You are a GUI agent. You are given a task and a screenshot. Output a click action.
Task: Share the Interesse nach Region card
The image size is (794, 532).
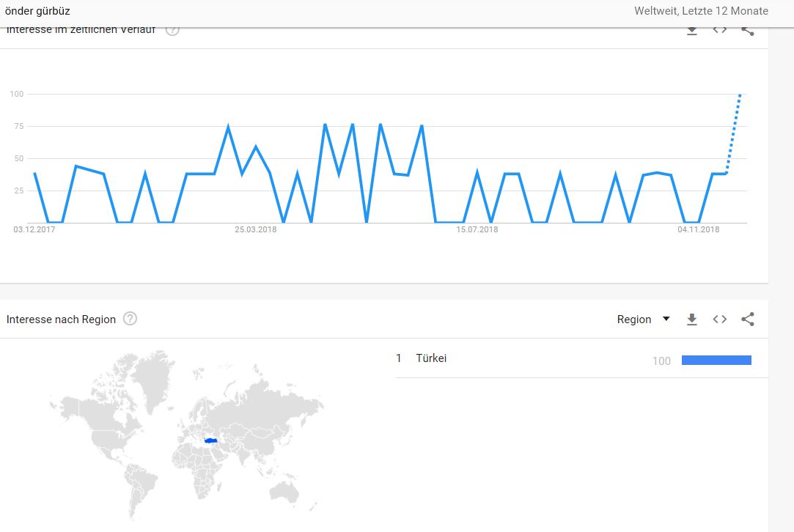pos(748,319)
